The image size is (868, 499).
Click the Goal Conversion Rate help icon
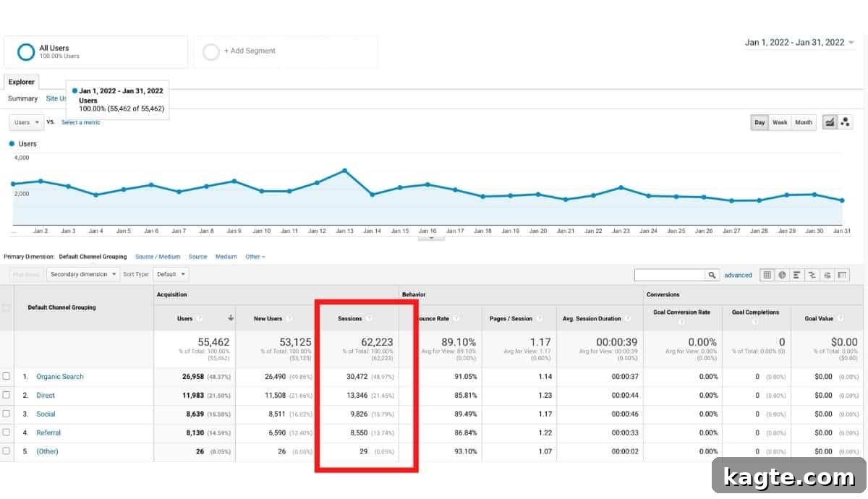coord(682,323)
